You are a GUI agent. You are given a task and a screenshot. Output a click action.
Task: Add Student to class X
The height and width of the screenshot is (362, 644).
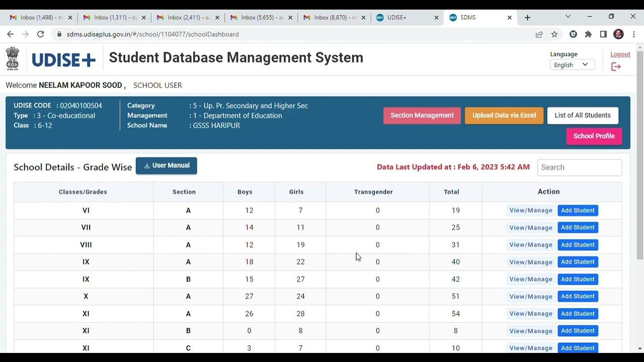coord(578,297)
